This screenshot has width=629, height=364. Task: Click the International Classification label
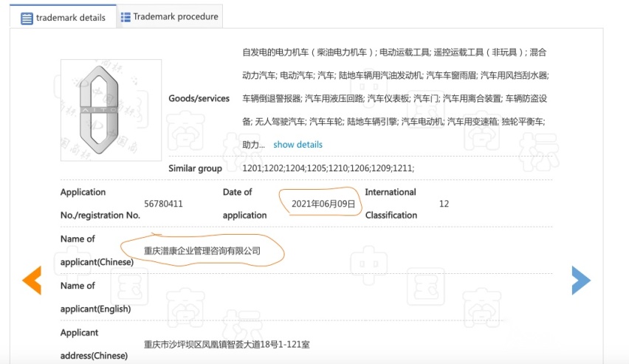click(x=391, y=204)
